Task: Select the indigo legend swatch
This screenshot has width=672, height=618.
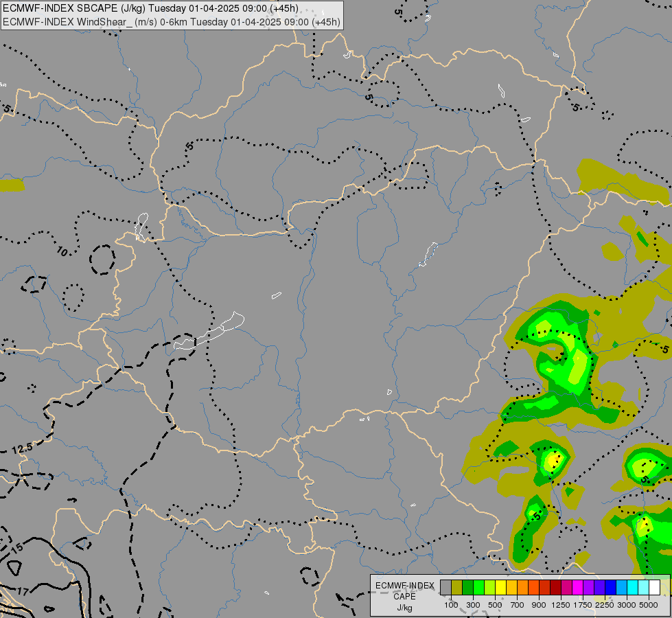Action: 599,587
